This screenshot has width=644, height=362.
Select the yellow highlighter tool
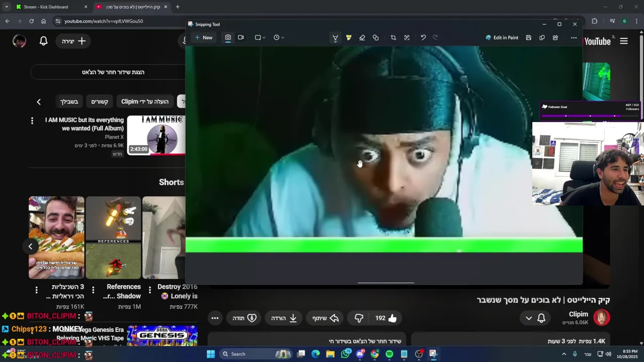point(349,38)
